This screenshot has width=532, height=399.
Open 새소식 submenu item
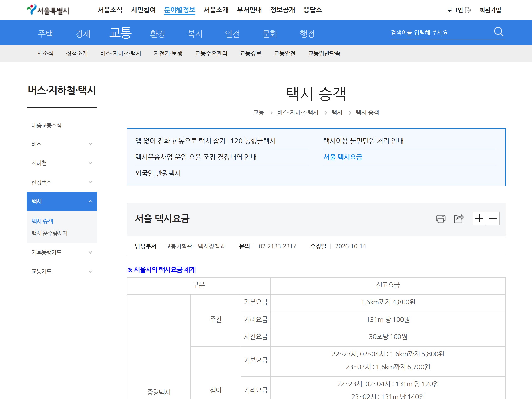coord(46,53)
